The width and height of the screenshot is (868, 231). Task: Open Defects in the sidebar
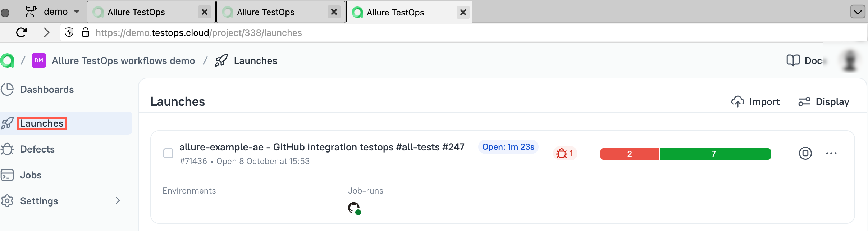point(37,149)
